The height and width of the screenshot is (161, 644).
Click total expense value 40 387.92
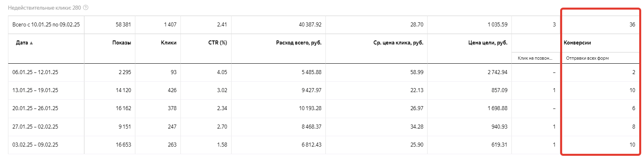tap(310, 25)
